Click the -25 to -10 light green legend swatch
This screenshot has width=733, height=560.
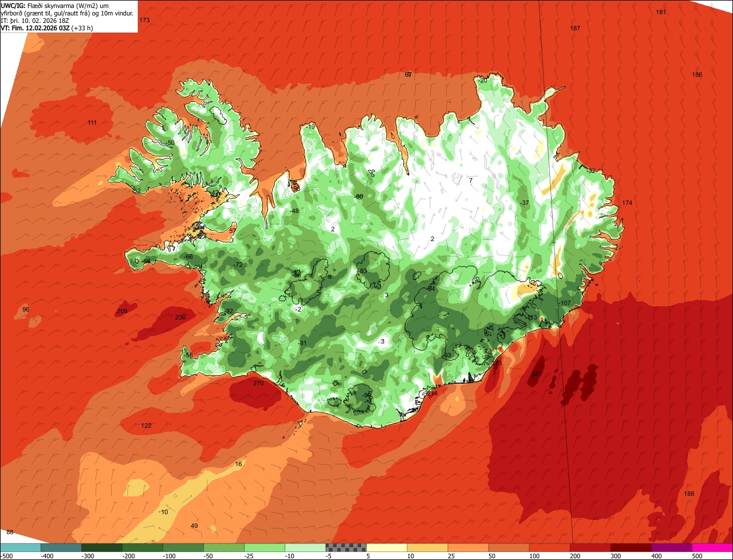click(x=264, y=547)
